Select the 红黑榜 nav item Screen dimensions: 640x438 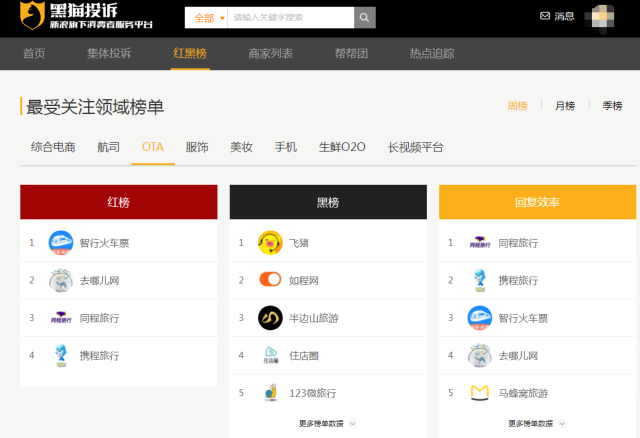190,53
